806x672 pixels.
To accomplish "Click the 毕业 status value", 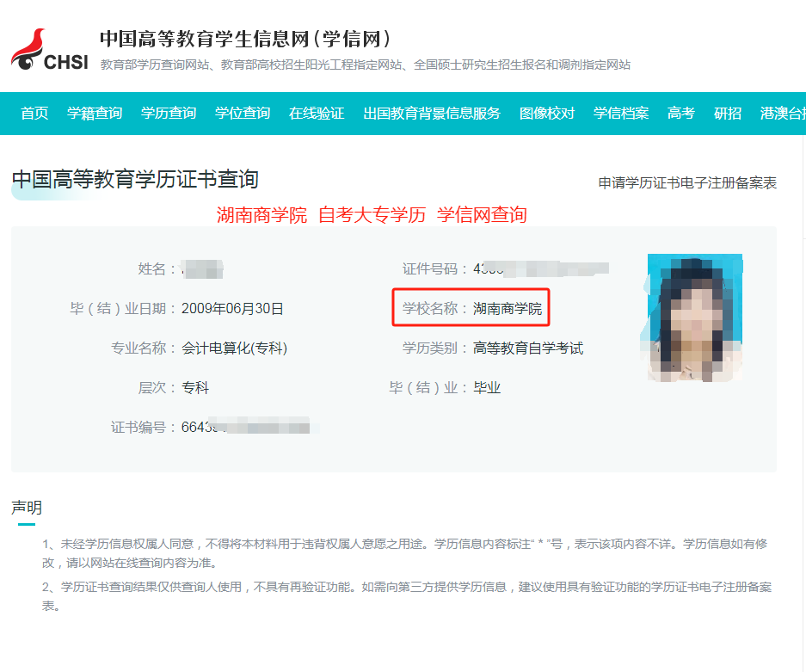I will (487, 388).
